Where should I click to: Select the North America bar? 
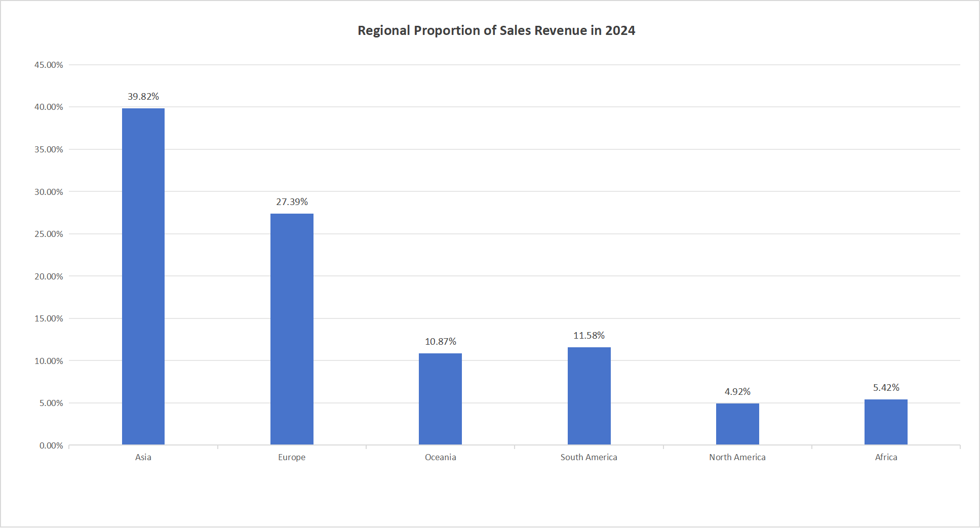[x=737, y=424]
